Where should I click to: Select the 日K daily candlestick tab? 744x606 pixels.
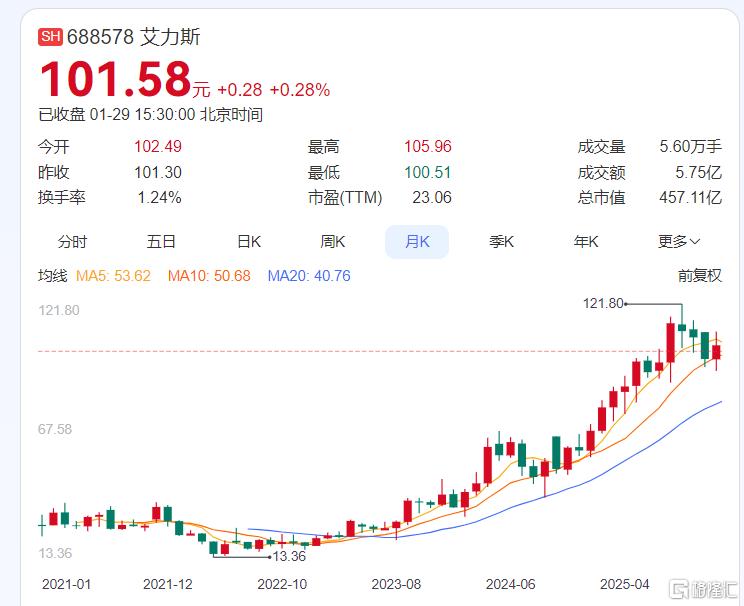pos(249,242)
